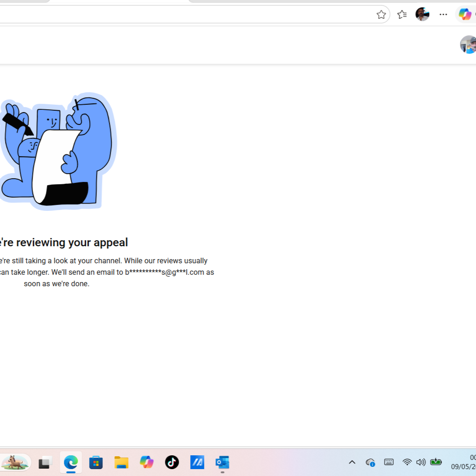Open the blue slashes app on taskbar
Image resolution: width=476 pixels, height=476 pixels.
(197, 462)
